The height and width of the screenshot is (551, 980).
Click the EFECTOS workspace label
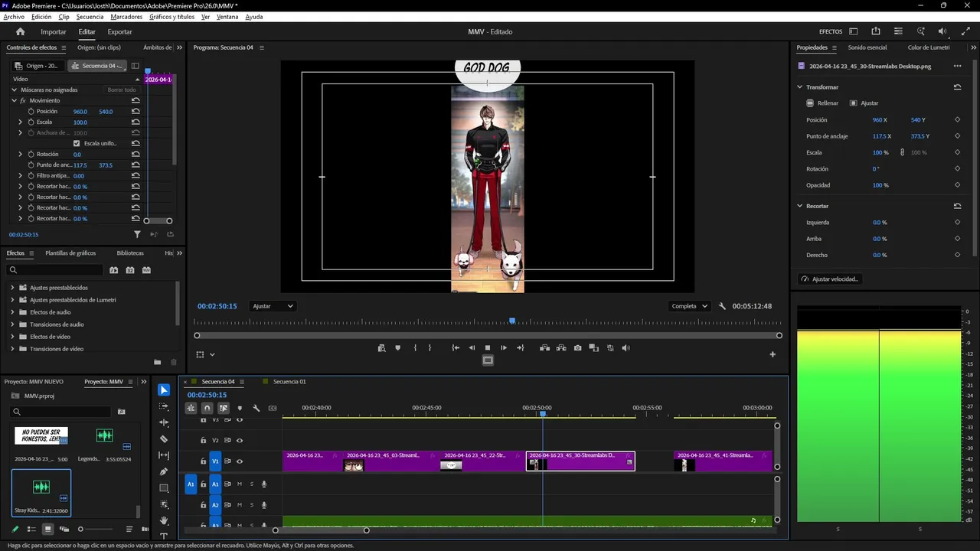831,32
